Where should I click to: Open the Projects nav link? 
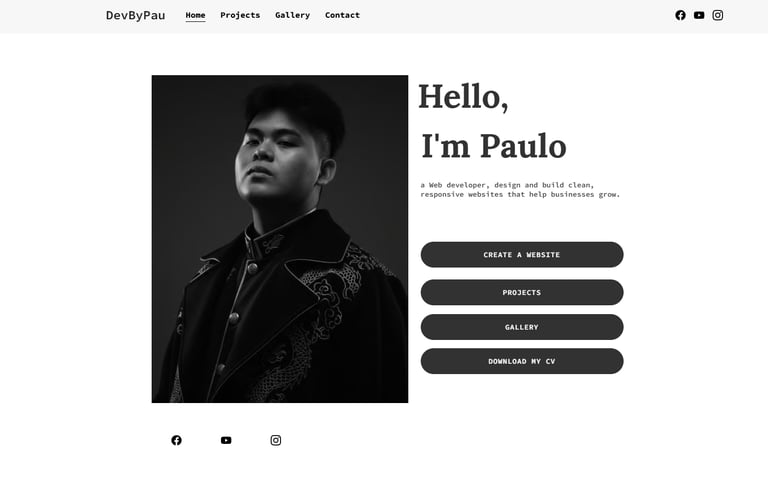pos(240,15)
